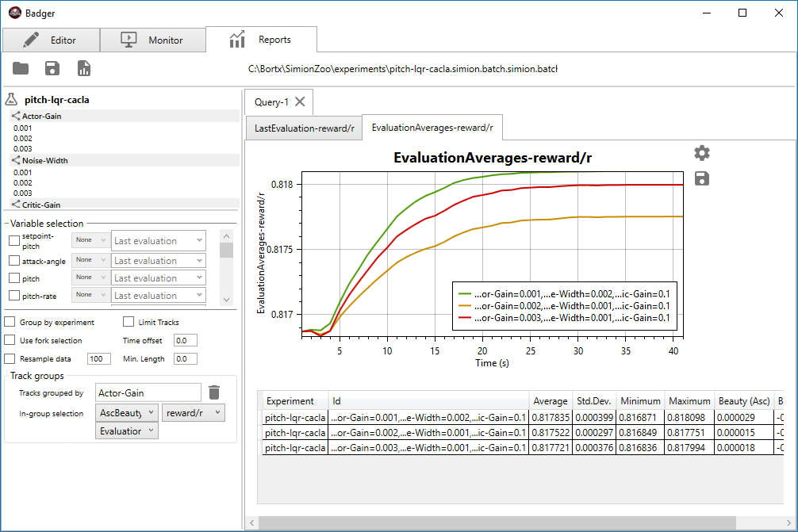The width and height of the screenshot is (798, 532).
Task: Open experiment folder icon in Reports toolbar
Action: 21,68
